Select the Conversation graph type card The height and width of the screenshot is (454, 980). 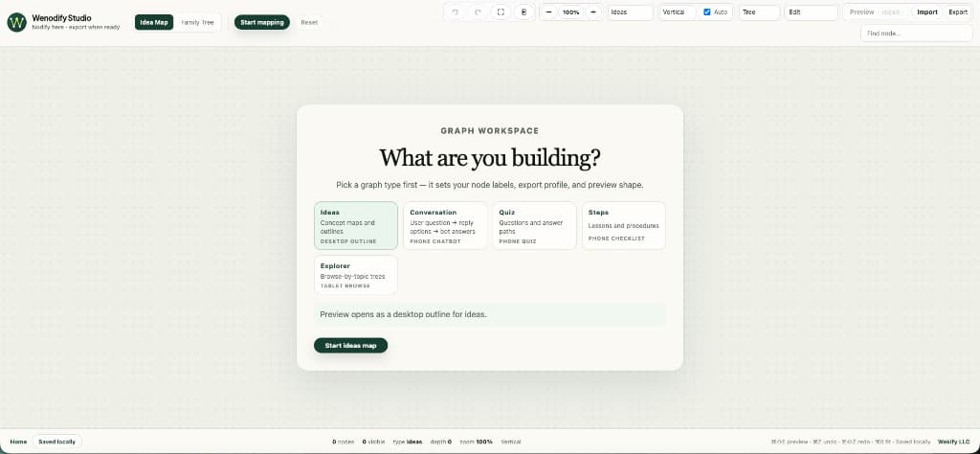[445, 226]
